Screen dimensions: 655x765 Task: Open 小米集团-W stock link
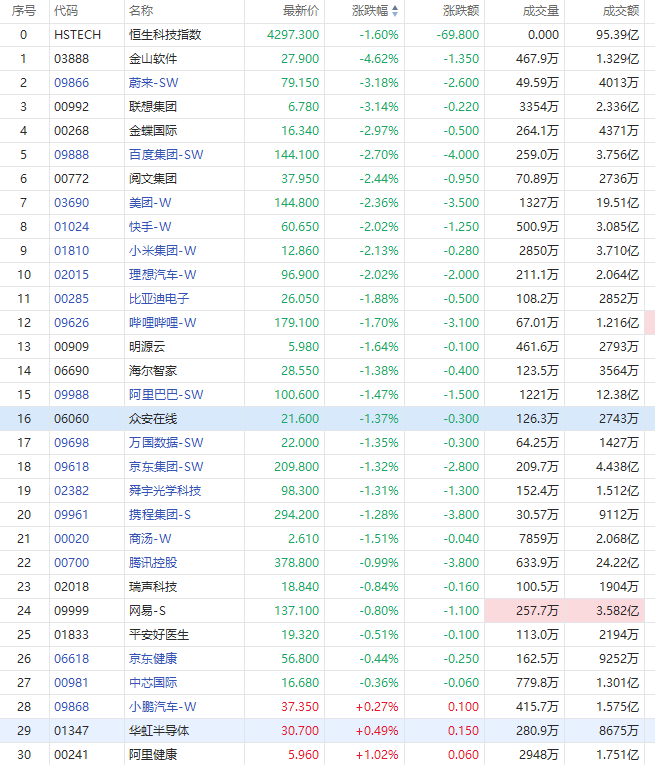162,251
